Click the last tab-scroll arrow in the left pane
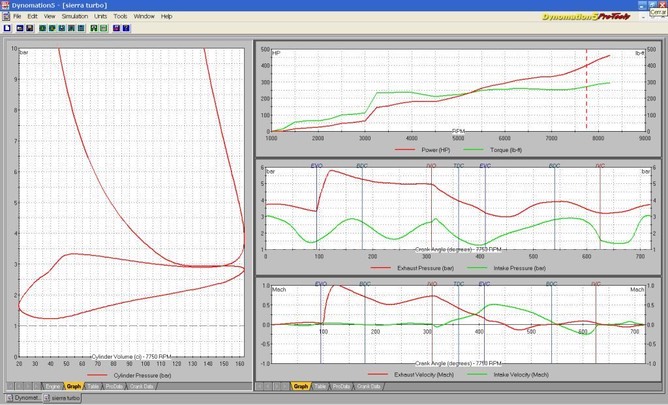Viewport: 668px width, 405px height. coord(36,386)
